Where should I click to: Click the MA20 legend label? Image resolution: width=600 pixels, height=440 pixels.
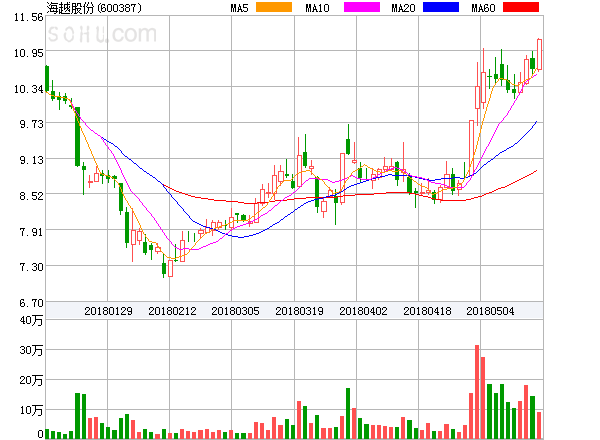(403, 8)
